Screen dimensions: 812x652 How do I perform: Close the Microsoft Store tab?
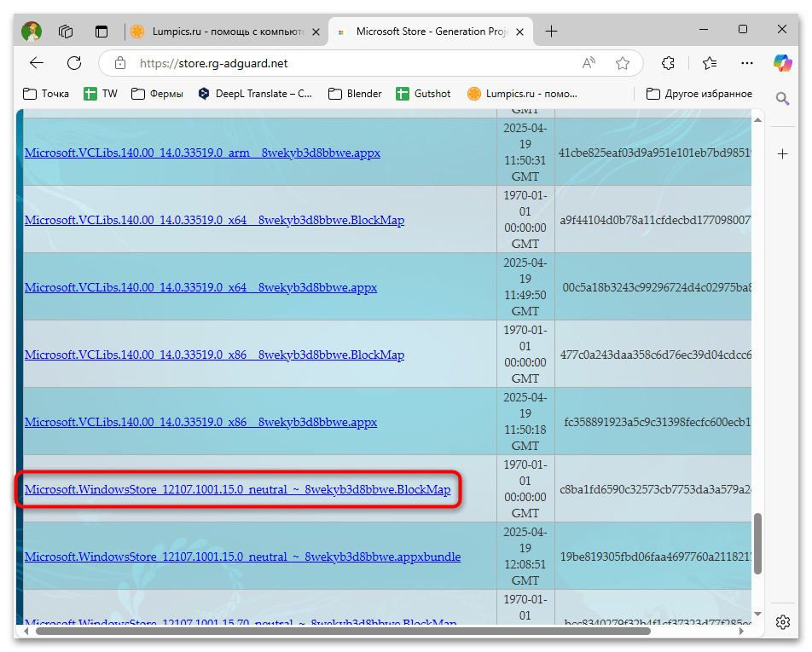520,32
